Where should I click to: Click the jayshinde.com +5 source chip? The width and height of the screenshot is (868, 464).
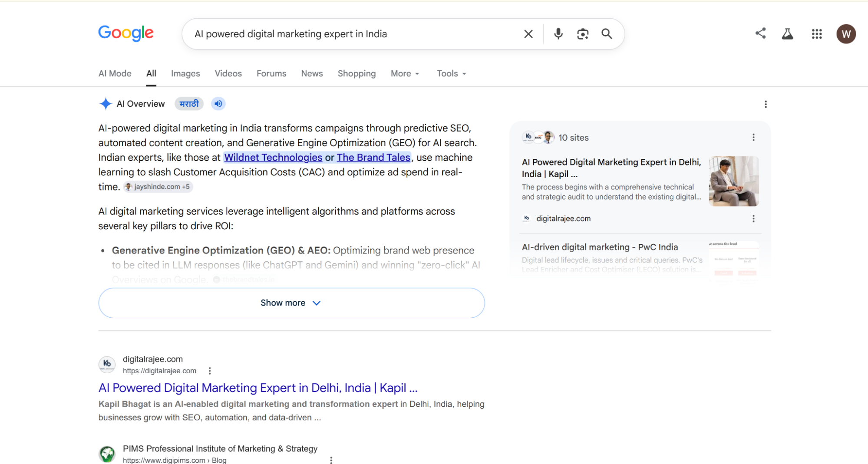click(x=158, y=187)
